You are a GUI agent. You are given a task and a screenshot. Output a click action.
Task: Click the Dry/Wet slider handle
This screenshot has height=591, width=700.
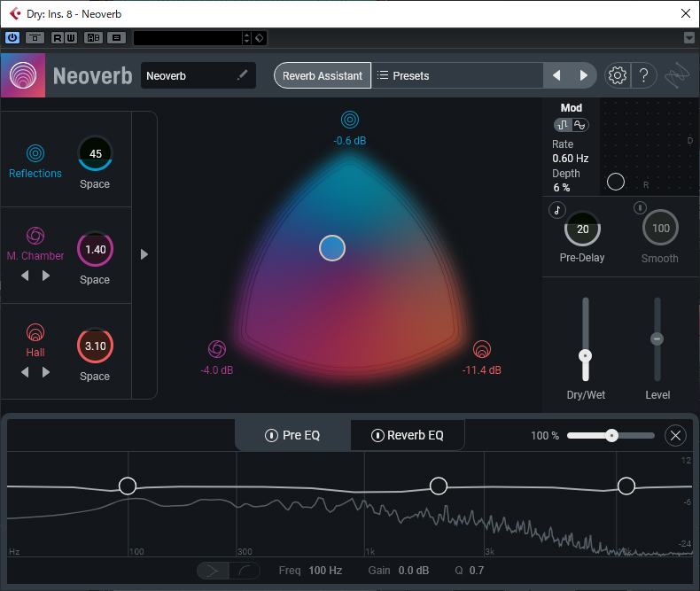point(586,356)
